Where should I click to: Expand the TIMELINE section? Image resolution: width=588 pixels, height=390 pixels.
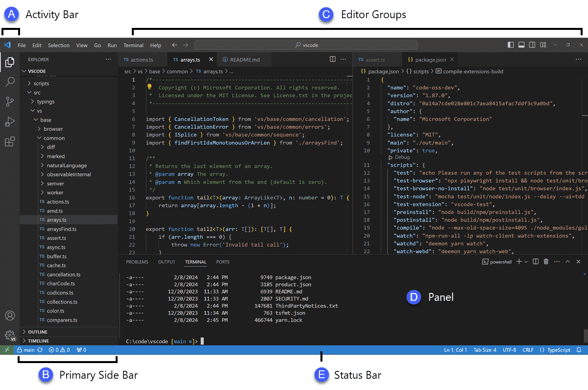[69, 341]
